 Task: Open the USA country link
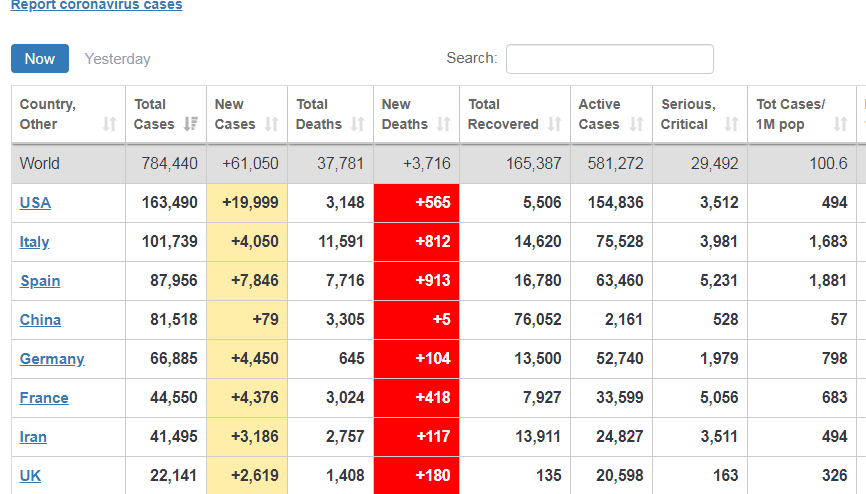(35, 203)
